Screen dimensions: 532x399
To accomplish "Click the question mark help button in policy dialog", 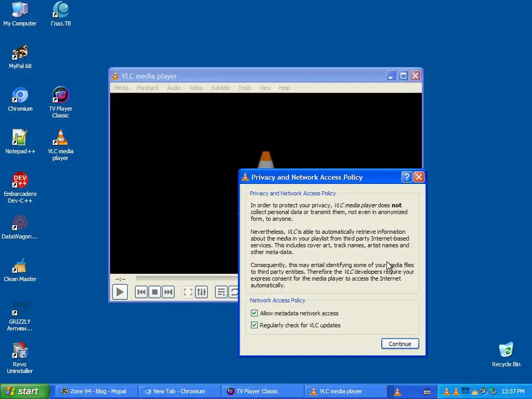I will tap(406, 177).
